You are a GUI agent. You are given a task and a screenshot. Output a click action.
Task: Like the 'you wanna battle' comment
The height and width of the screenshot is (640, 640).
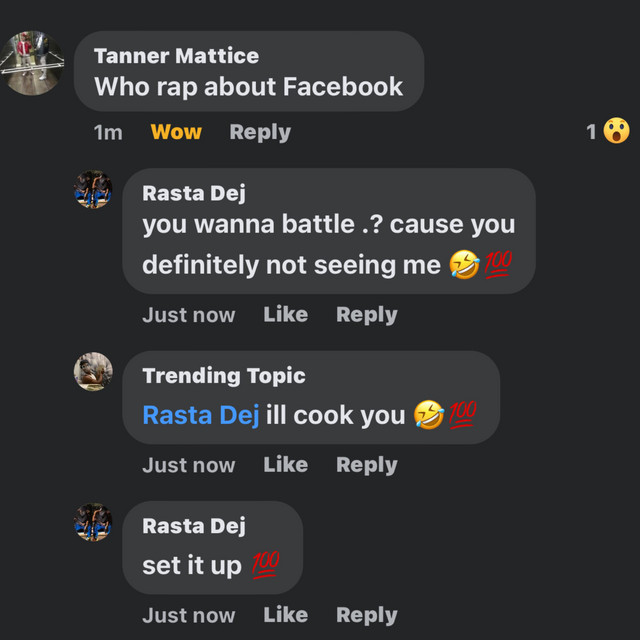285,314
